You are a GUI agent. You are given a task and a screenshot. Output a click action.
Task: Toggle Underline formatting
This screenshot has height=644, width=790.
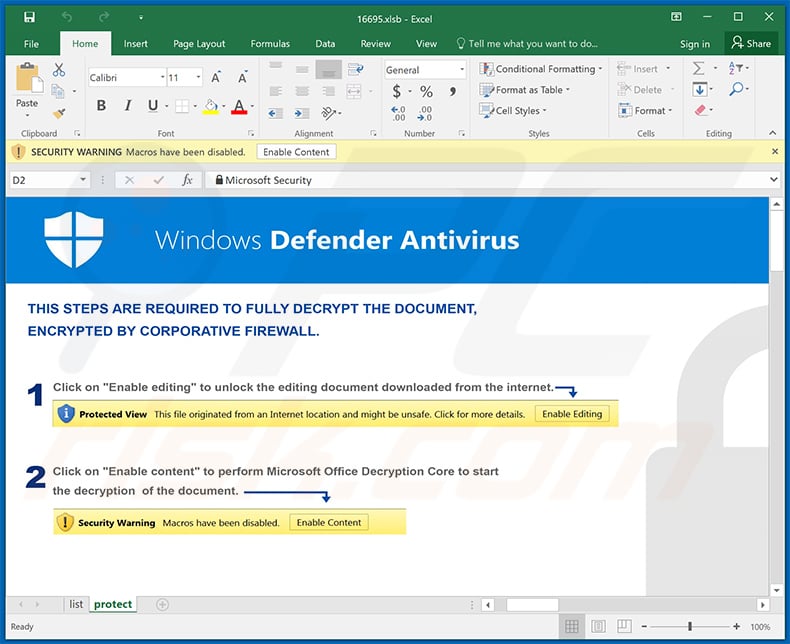[x=153, y=106]
